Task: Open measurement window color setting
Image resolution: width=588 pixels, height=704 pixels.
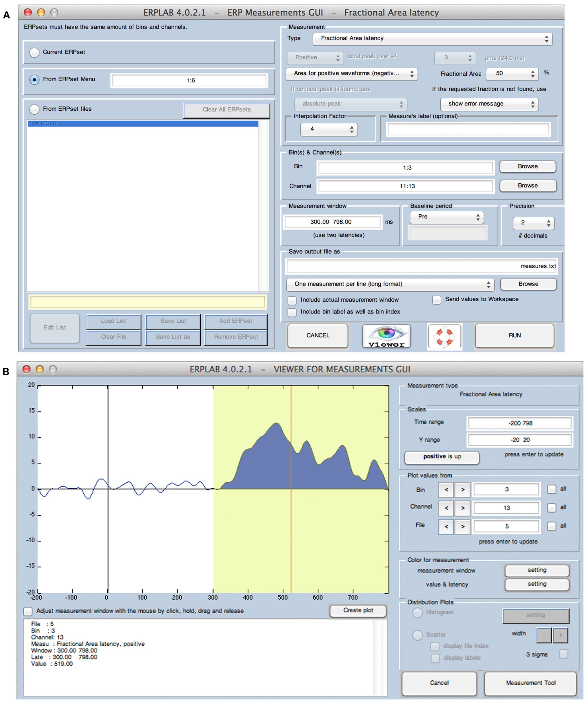Action: 537,570
